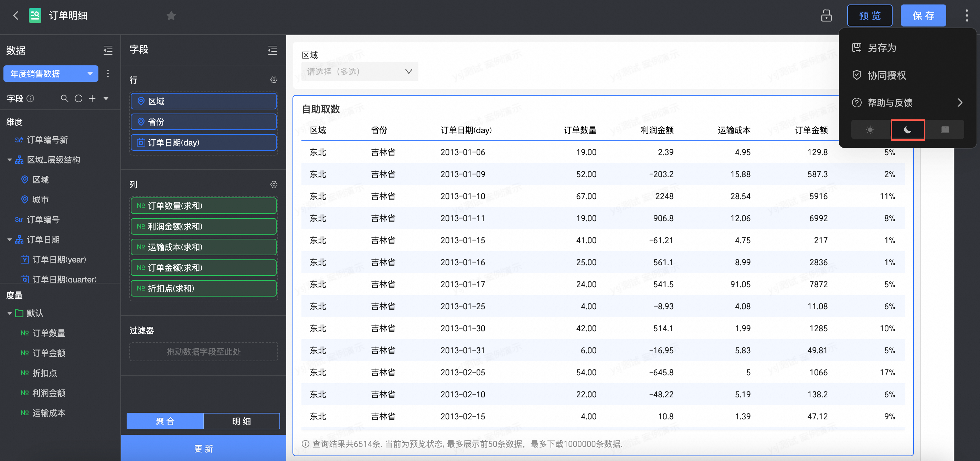Click the add field plus icon

92,98
